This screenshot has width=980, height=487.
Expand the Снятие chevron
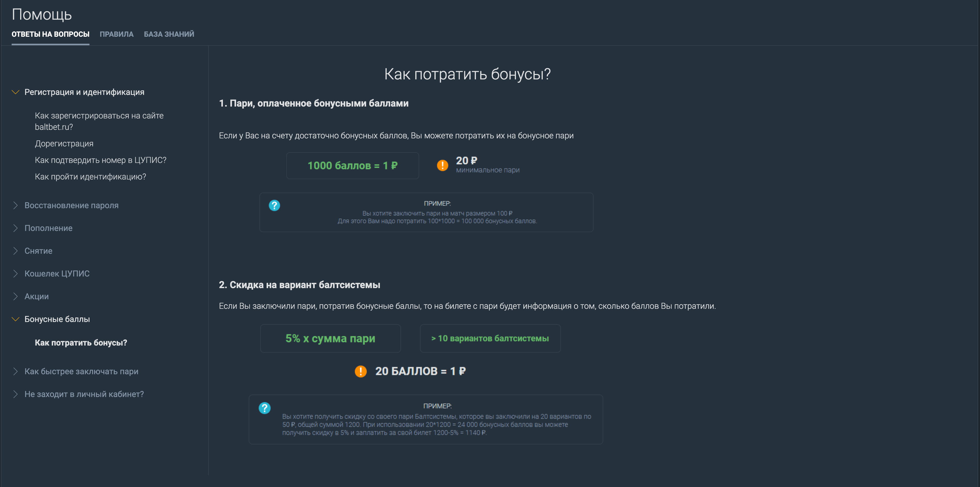coord(16,251)
